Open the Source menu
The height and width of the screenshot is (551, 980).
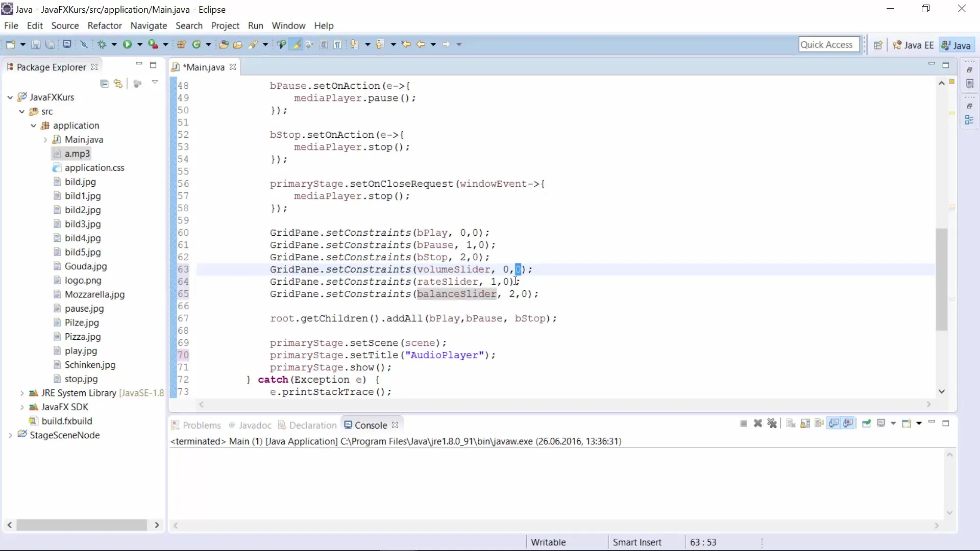click(65, 26)
